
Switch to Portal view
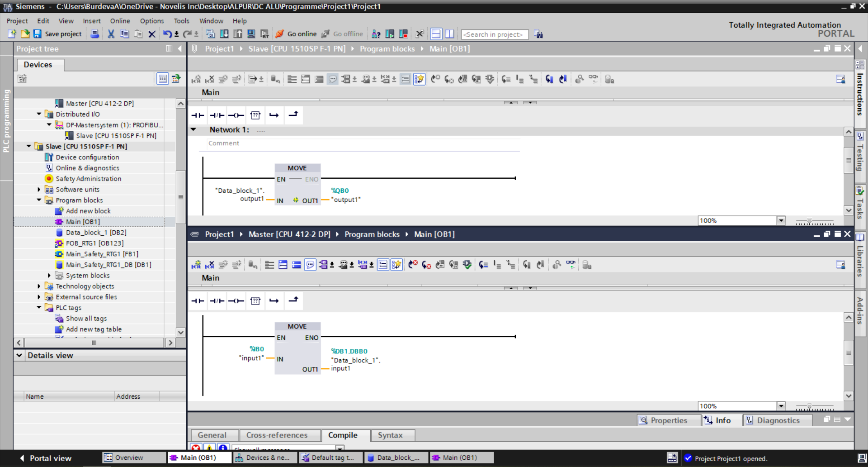(x=46, y=458)
